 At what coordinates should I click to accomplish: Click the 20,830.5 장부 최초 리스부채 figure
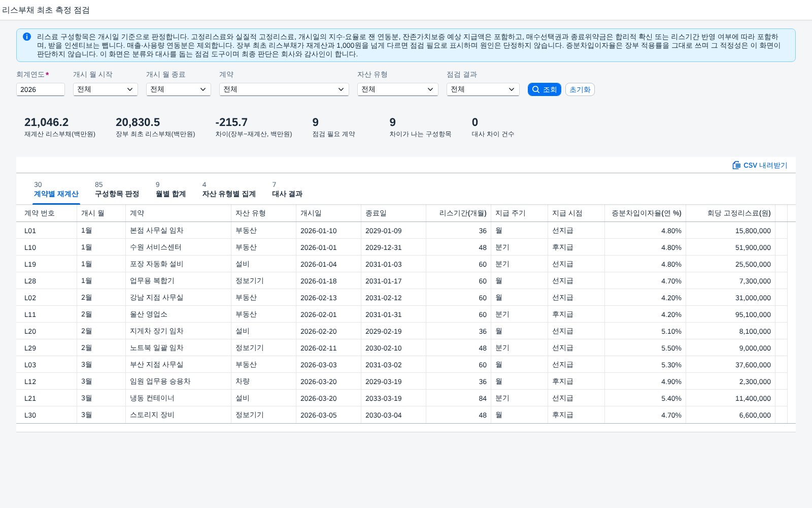click(138, 122)
